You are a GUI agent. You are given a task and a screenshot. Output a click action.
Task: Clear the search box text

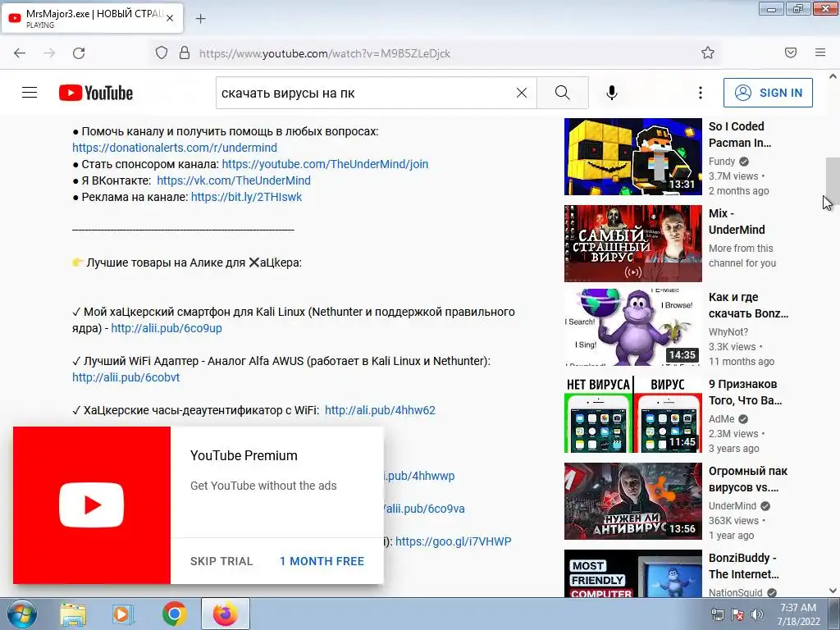point(521,93)
